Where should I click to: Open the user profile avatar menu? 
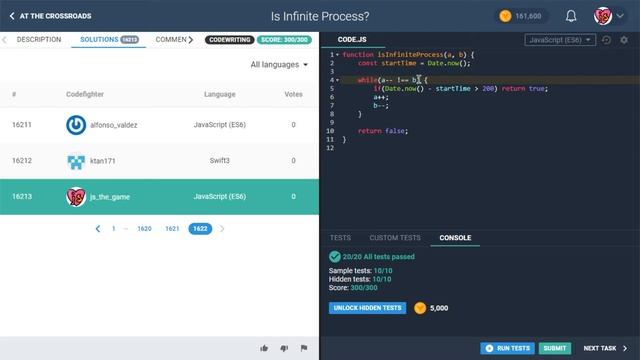point(602,16)
